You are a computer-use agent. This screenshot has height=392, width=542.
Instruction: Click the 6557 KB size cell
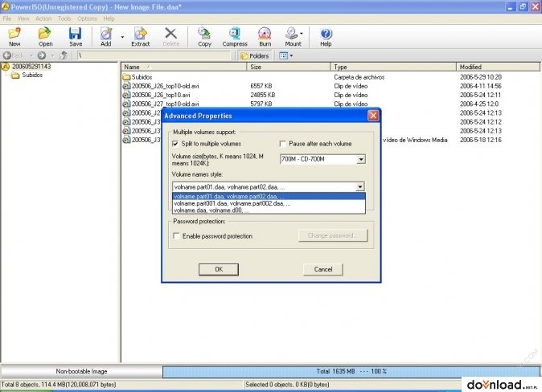pos(261,86)
